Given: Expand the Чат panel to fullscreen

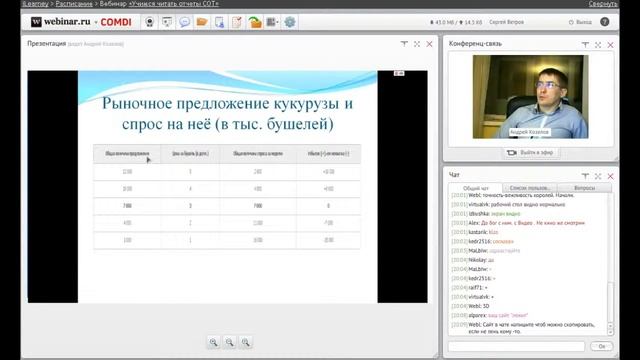Looking at the screenshot, I should pos(598,176).
